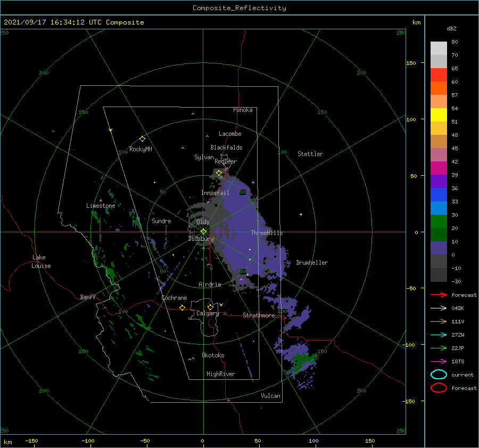
Task: Pick the orange 57-60 dBZ swatch
Action: click(x=439, y=88)
